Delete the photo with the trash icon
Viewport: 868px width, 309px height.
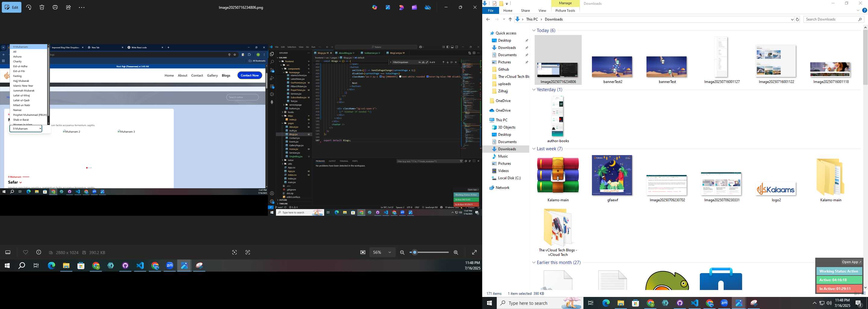[42, 7]
